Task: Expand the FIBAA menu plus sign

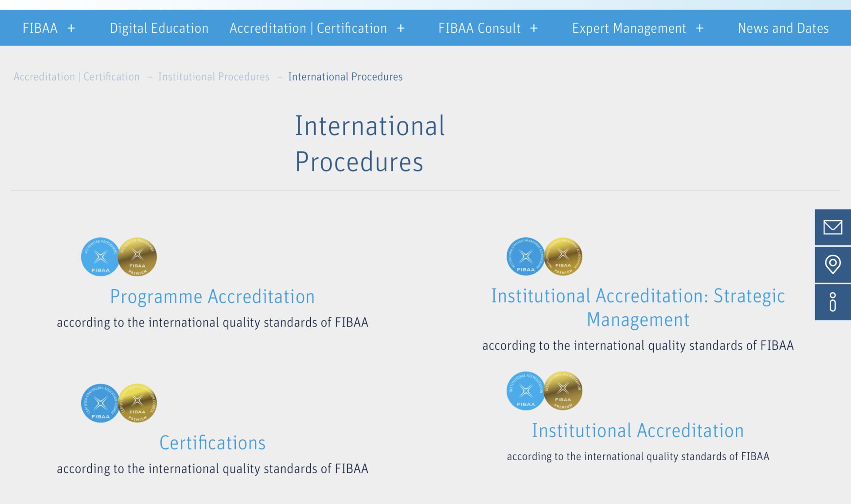Action: click(x=71, y=28)
